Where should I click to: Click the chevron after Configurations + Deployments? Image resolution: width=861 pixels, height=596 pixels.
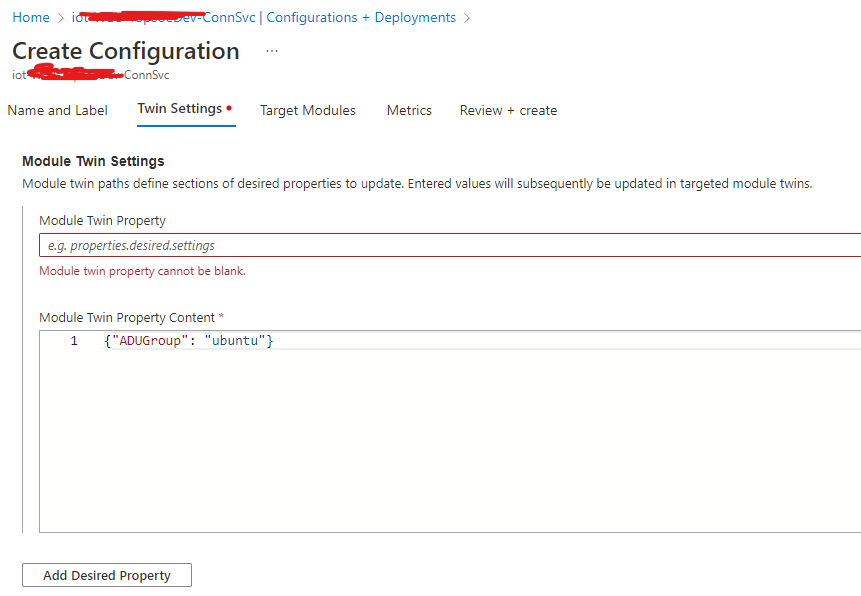click(465, 17)
